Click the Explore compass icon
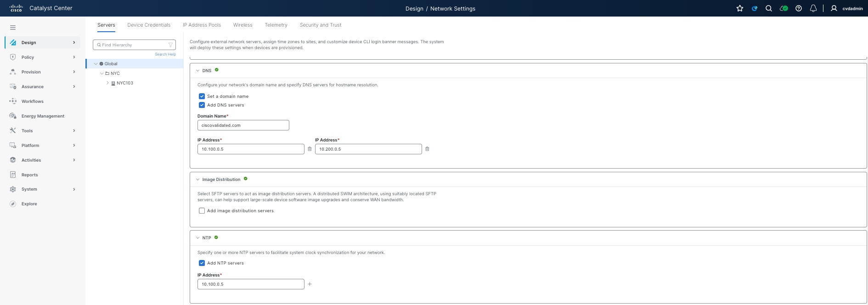 [13, 204]
